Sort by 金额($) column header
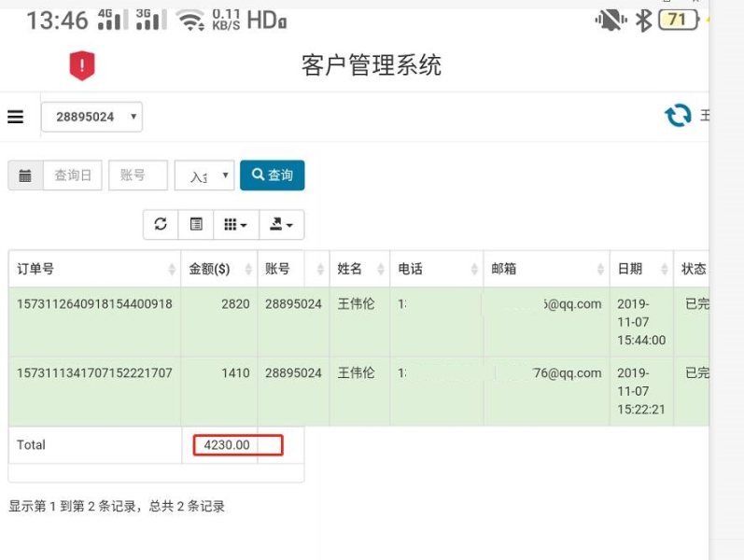The height and width of the screenshot is (560, 744). click(219, 269)
